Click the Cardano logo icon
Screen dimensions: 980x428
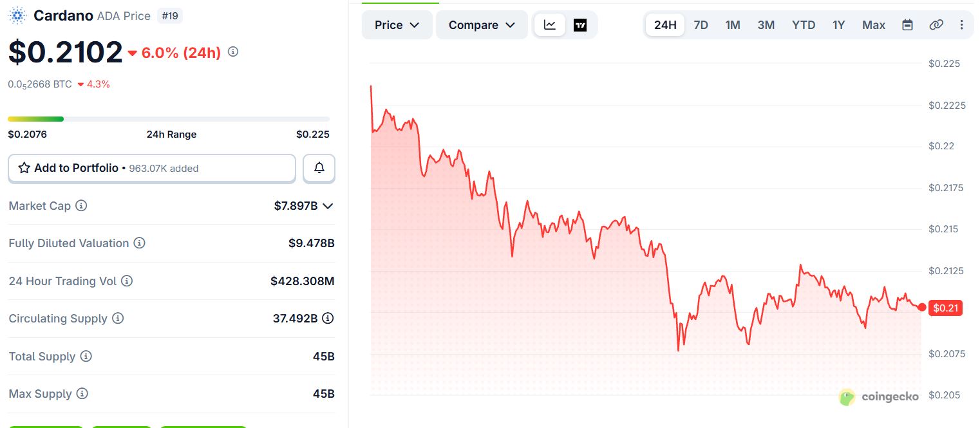[17, 15]
